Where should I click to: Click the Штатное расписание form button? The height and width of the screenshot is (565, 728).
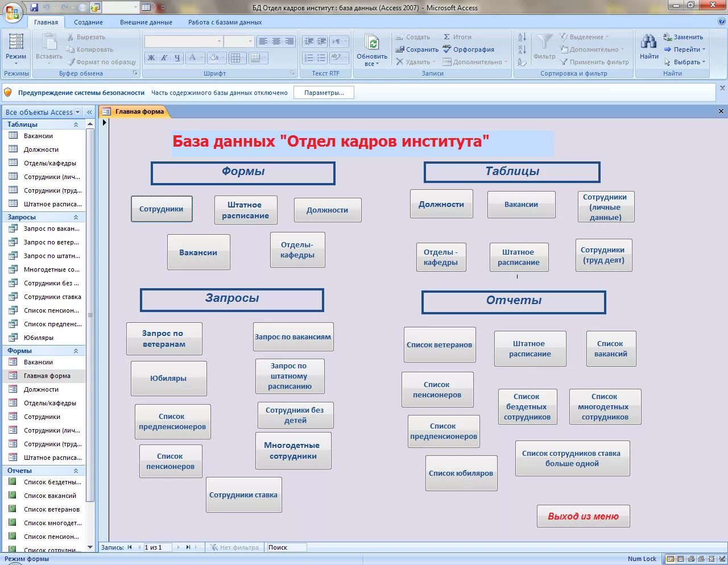coord(246,210)
